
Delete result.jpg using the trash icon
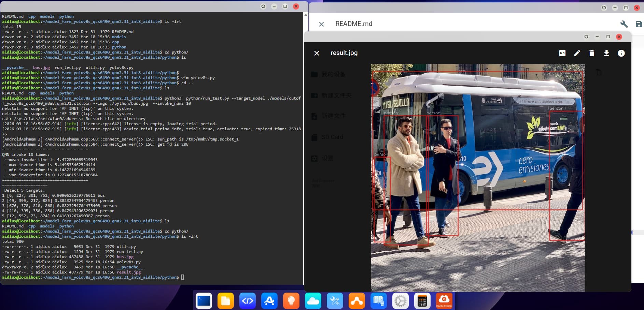[x=592, y=53]
